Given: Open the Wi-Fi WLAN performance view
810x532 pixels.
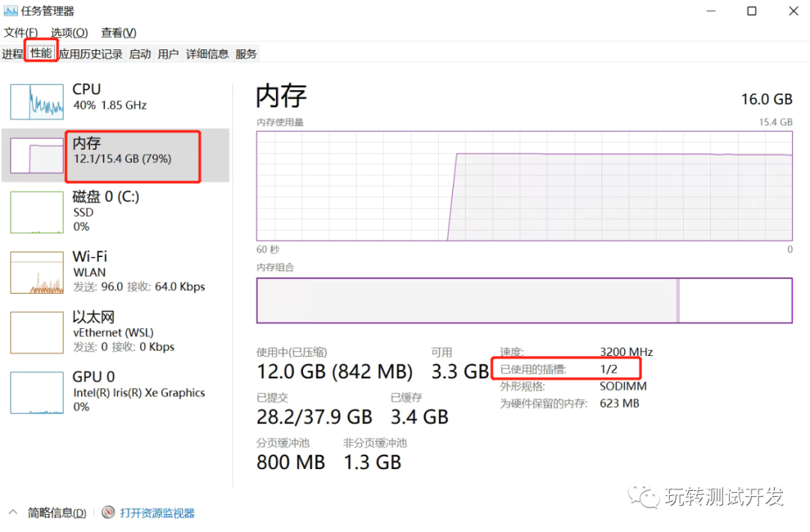Looking at the screenshot, I should [x=112, y=271].
